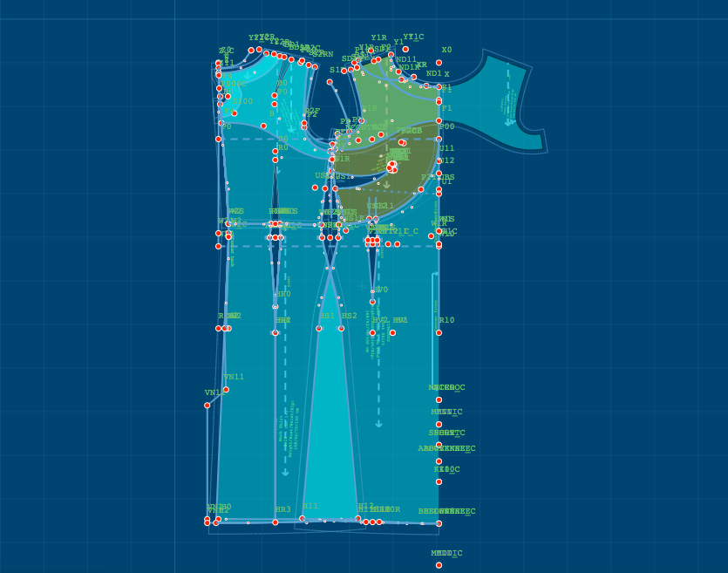Pick the ABOVEKNEEC length point
The height and width of the screenshot is (573, 728).
(x=439, y=461)
